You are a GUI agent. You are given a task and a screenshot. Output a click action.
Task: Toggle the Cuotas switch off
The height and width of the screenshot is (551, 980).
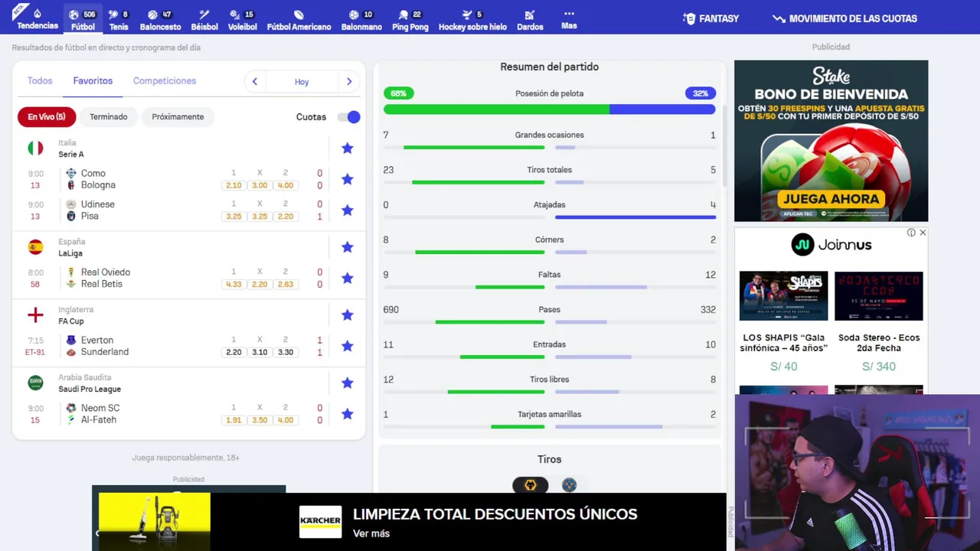348,117
